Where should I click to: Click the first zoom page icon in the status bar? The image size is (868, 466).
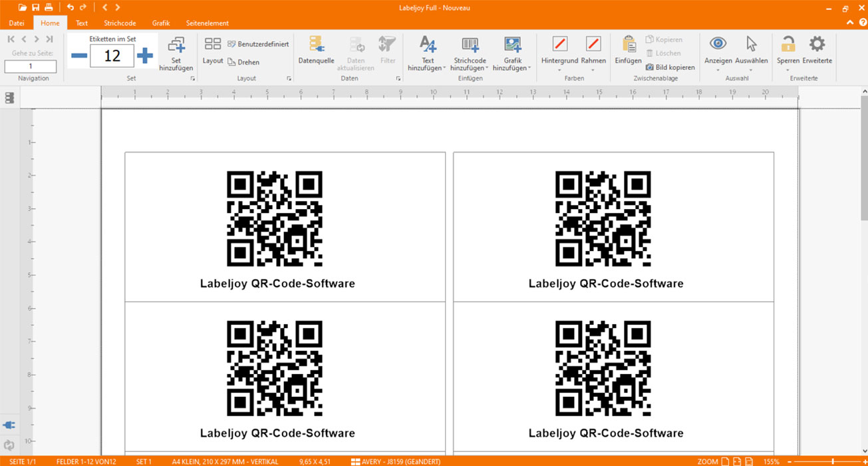point(726,461)
